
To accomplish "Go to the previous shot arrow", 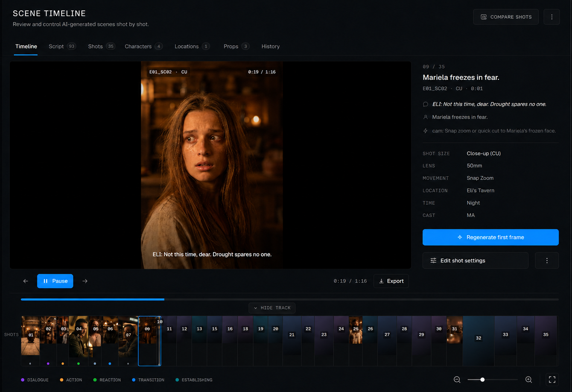I will coord(26,281).
